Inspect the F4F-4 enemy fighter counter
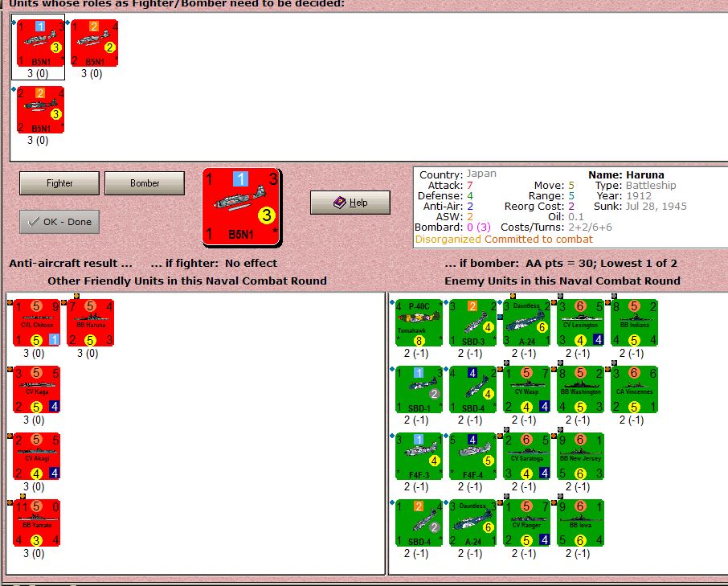 click(x=472, y=457)
